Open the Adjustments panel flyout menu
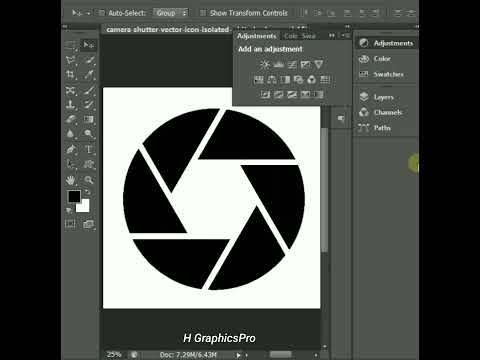 [346, 35]
